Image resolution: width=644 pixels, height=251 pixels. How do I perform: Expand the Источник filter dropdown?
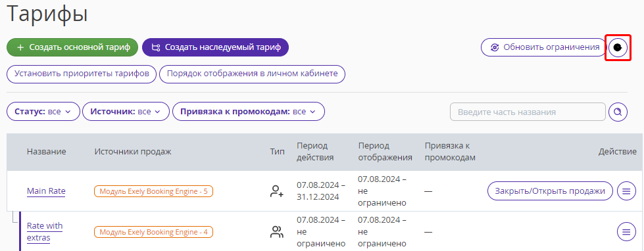126,112
